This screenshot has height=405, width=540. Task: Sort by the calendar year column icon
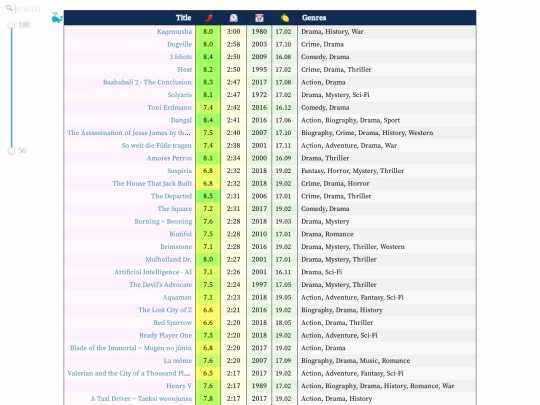point(259,18)
